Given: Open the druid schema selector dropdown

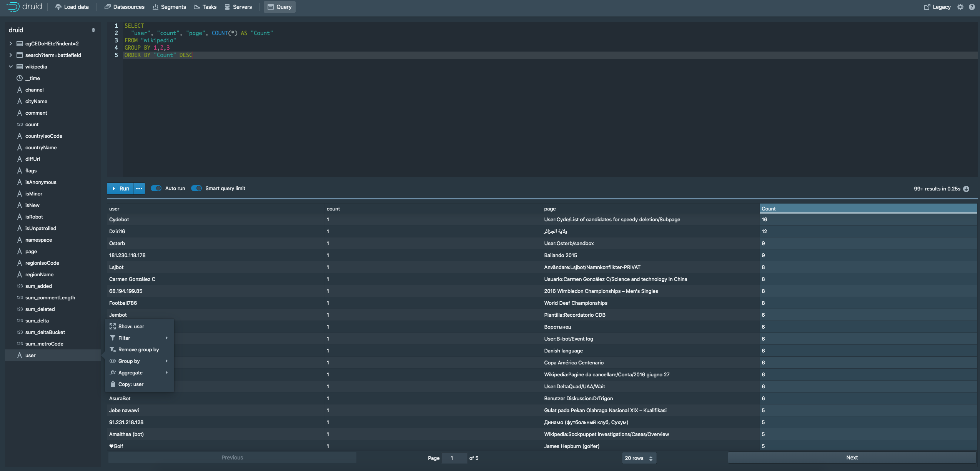Looking at the screenshot, I should click(52, 30).
